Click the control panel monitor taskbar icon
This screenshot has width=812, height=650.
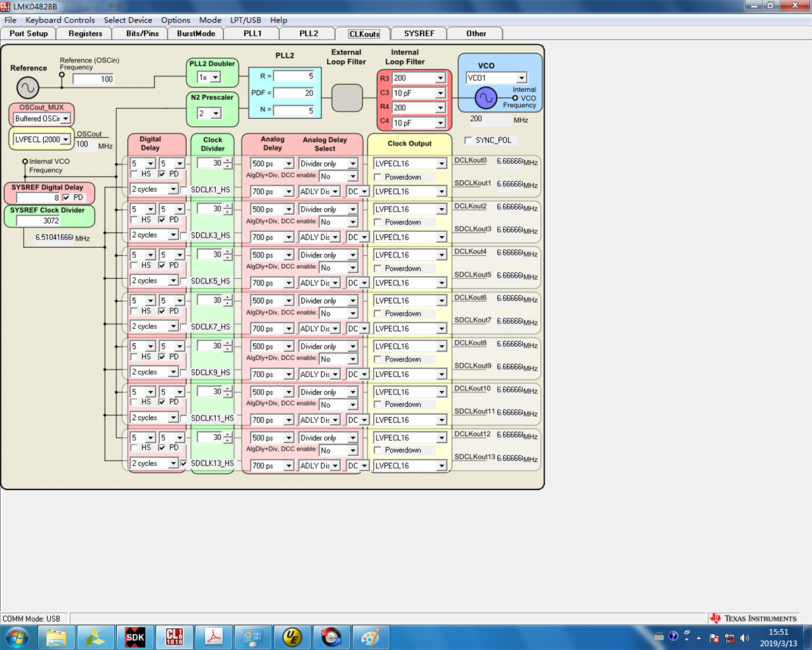tap(253, 637)
